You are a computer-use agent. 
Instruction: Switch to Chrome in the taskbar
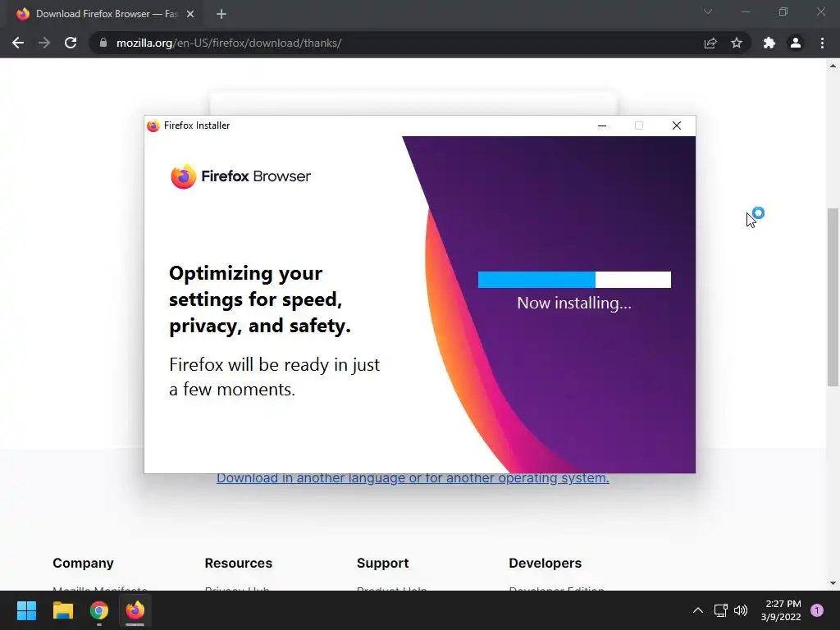pos(99,610)
